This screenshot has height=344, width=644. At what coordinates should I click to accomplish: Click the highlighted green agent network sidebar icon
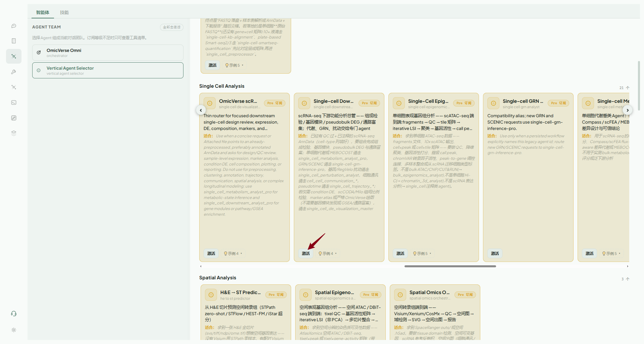point(14,56)
